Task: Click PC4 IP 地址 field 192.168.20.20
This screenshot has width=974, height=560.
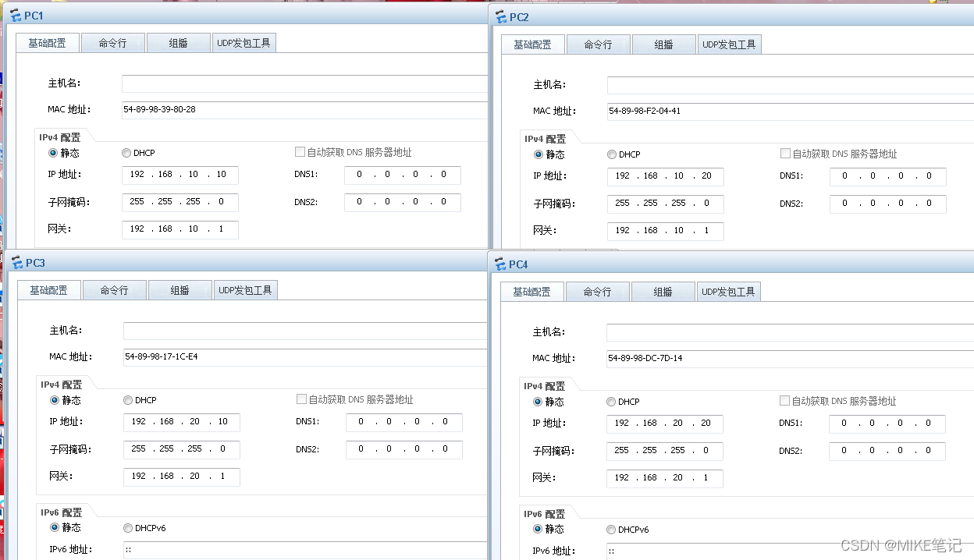Action: [665, 424]
